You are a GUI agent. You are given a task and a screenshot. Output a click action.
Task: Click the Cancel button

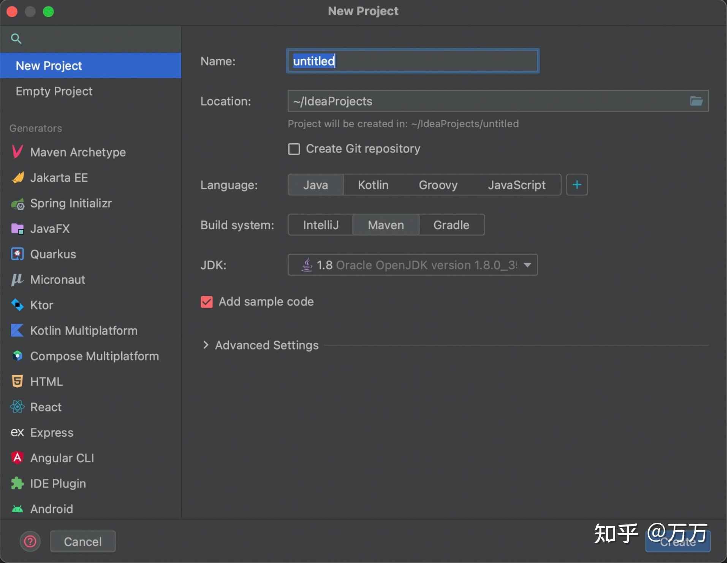click(x=83, y=542)
